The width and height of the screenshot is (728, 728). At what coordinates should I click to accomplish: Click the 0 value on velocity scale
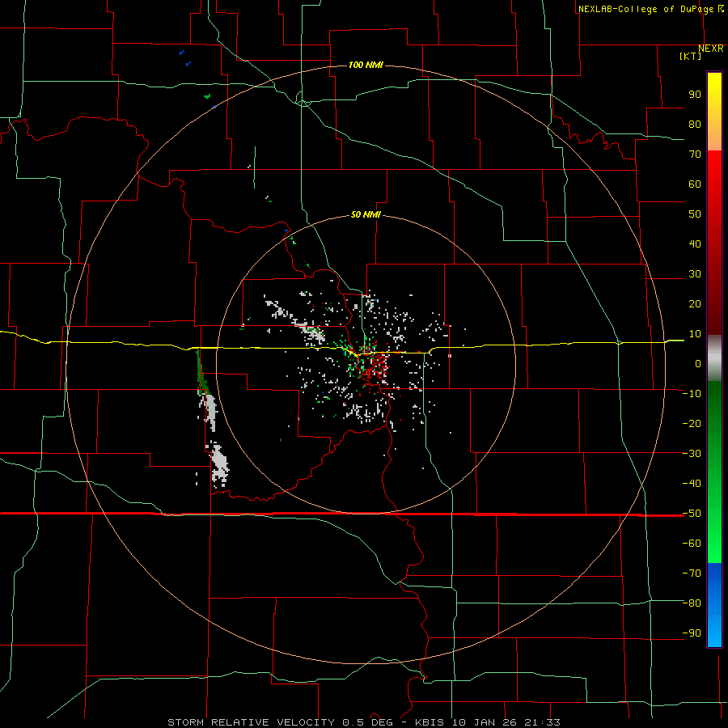[x=698, y=363]
